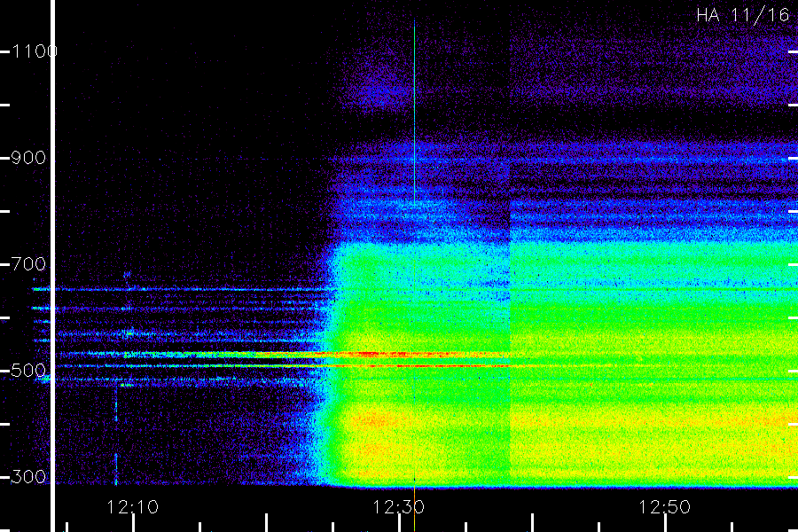Click the HA 11/16 station label
798x532 pixels.
point(742,15)
